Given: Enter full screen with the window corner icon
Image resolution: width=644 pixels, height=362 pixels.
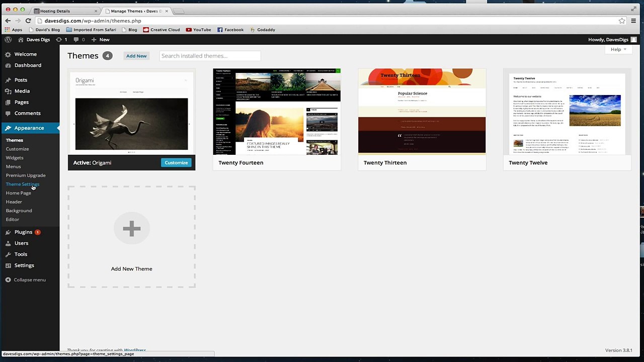Looking at the screenshot, I should 633,9.
